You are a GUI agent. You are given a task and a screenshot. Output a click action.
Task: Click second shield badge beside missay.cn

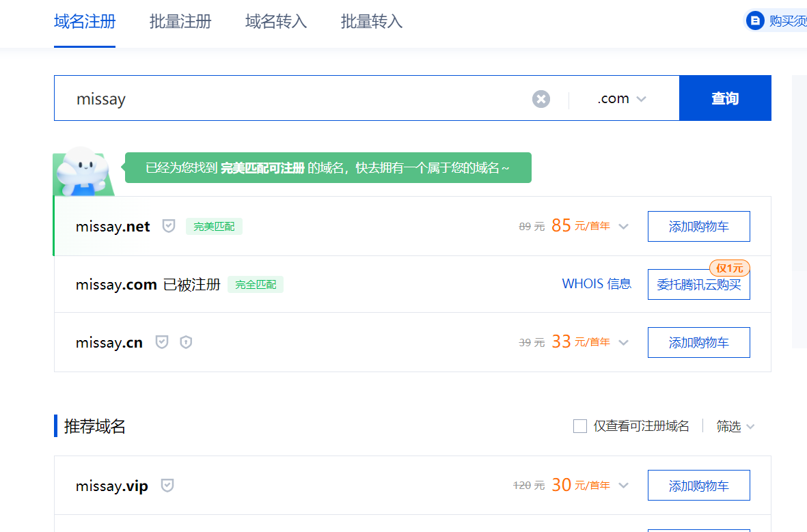coord(186,342)
